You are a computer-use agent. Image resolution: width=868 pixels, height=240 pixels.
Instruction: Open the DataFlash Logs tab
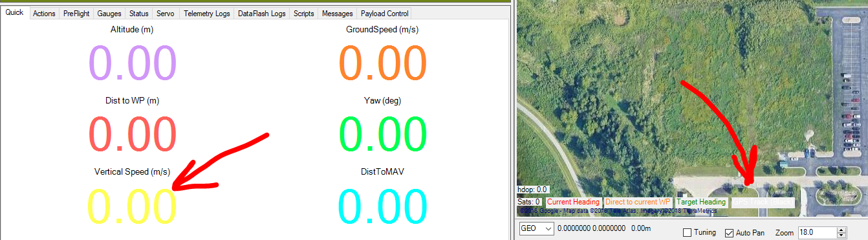[261, 13]
